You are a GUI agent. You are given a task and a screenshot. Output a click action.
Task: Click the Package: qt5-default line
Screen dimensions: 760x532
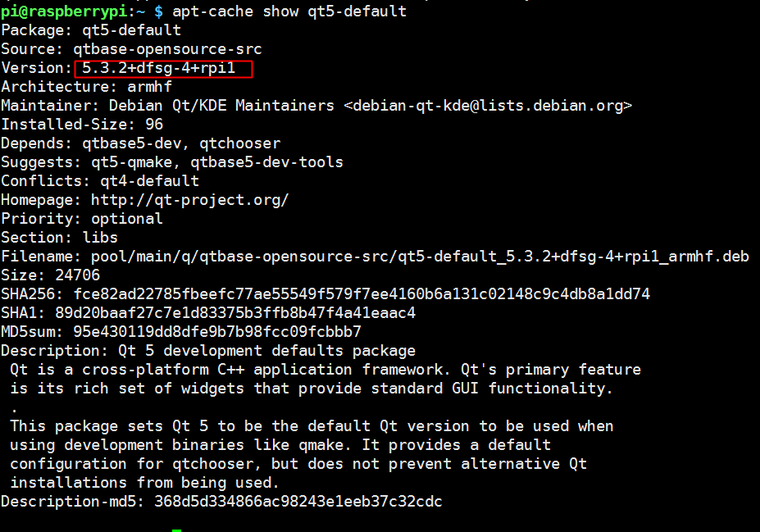(x=91, y=30)
